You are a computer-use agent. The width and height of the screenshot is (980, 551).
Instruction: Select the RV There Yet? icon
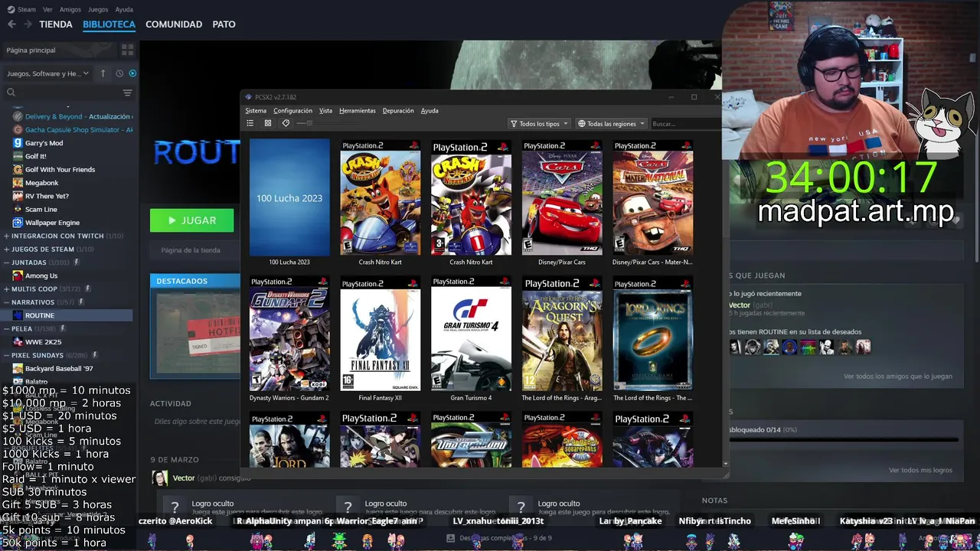(18, 196)
